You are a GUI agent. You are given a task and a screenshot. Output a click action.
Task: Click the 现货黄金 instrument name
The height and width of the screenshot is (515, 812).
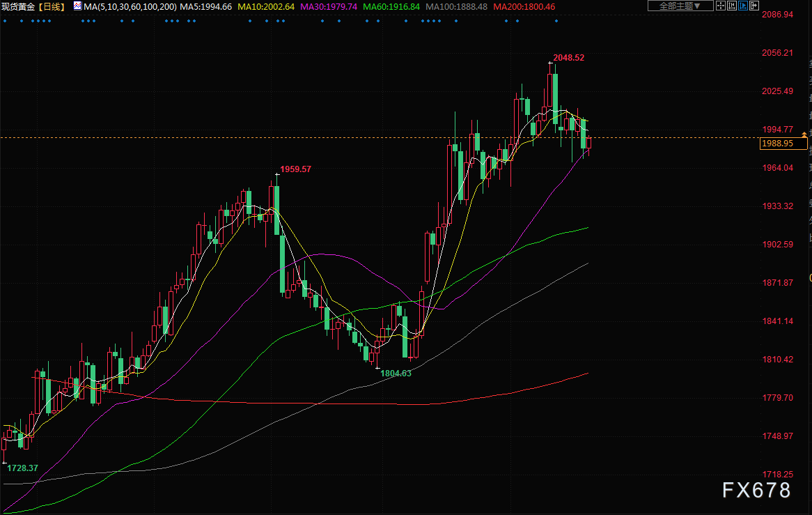click(x=18, y=7)
